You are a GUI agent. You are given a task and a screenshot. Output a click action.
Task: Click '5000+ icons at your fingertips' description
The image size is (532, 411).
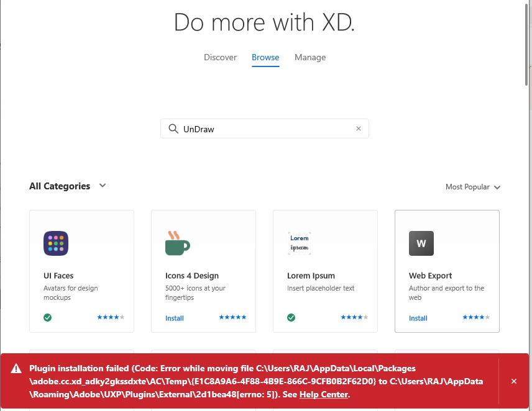(x=195, y=293)
